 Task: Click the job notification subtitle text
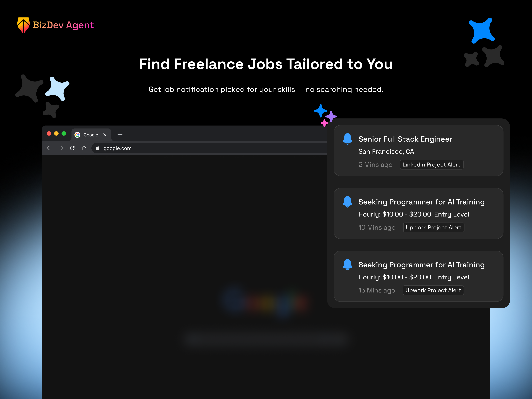pos(266,89)
